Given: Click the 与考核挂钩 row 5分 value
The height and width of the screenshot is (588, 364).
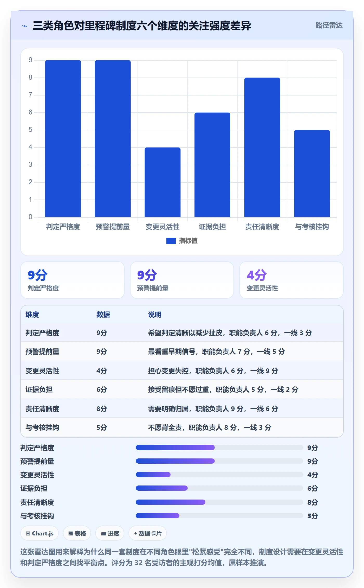Looking at the screenshot, I should pyautogui.click(x=102, y=427).
